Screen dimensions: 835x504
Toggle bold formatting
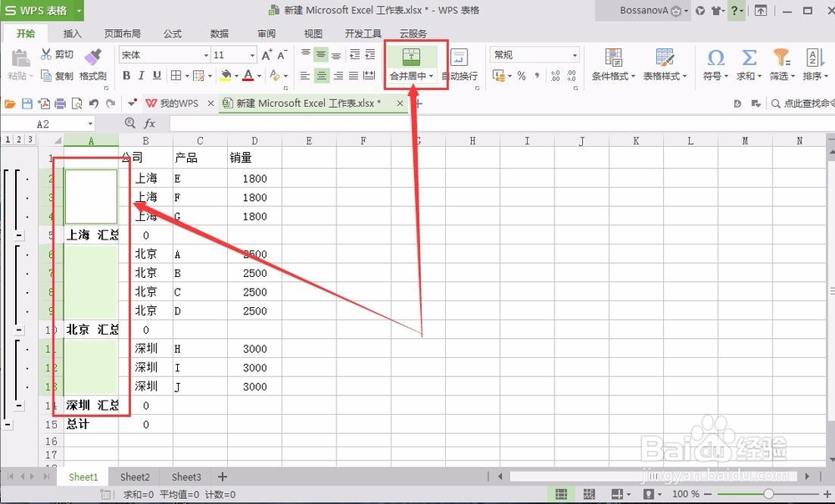[x=126, y=76]
